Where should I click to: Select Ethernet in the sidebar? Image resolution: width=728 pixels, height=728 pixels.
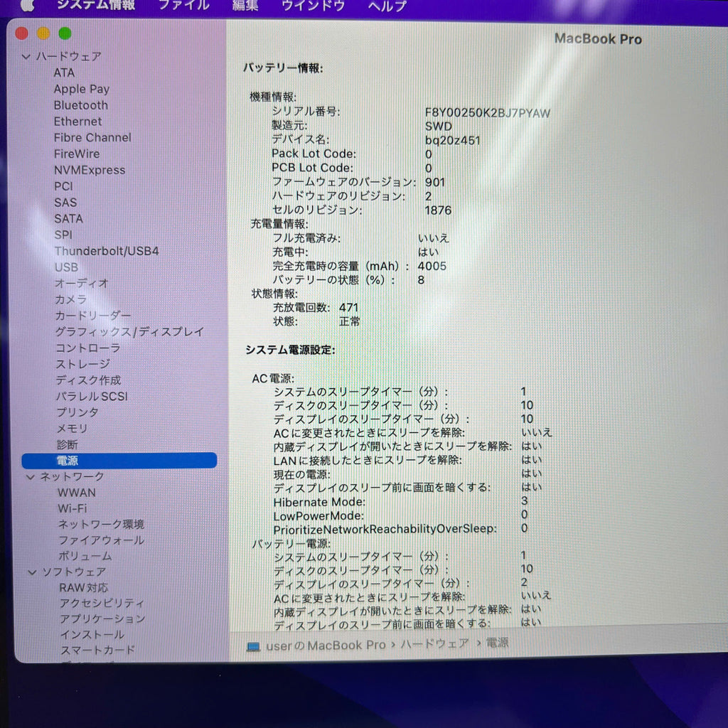pyautogui.click(x=77, y=122)
